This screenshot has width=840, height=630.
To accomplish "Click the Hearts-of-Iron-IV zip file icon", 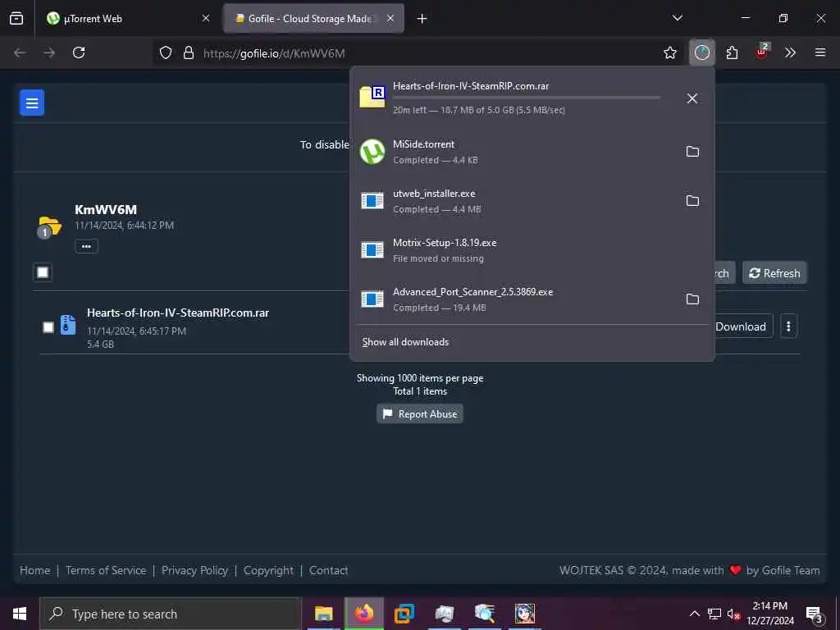I will (68, 325).
